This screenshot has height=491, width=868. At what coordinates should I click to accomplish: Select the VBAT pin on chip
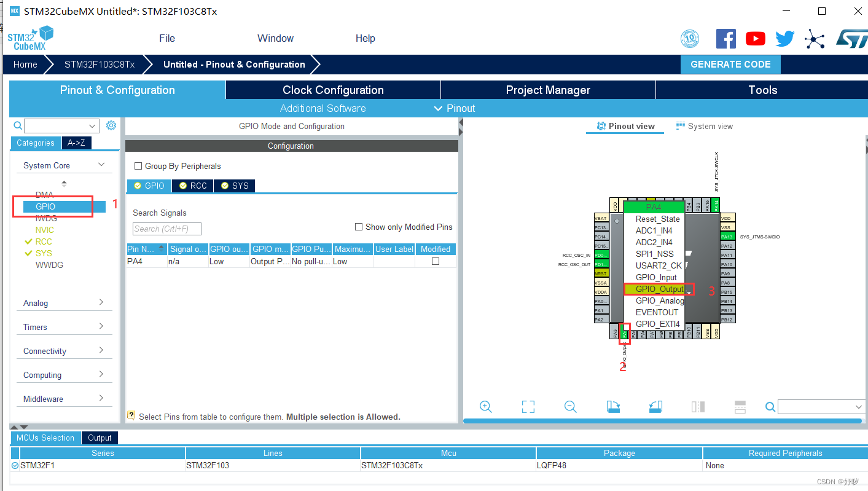pos(601,218)
